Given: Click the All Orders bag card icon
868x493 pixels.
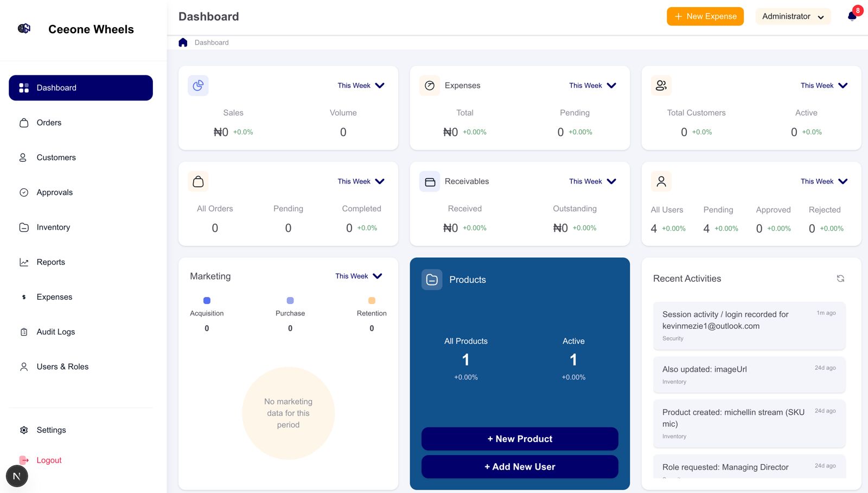Looking at the screenshot, I should [198, 181].
